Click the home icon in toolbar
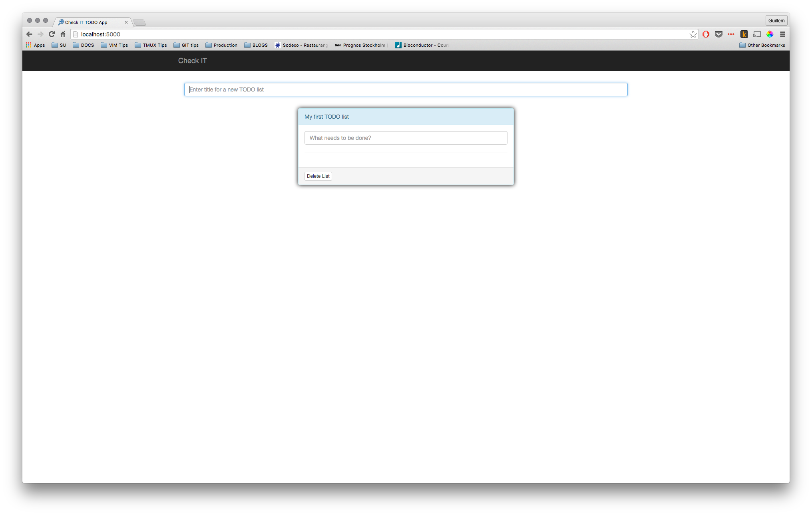 63,34
